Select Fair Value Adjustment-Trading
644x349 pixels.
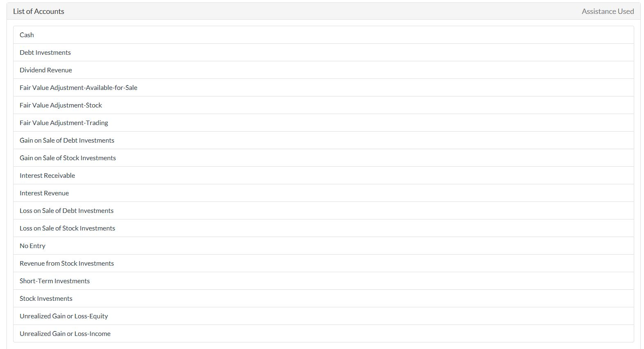[64, 123]
